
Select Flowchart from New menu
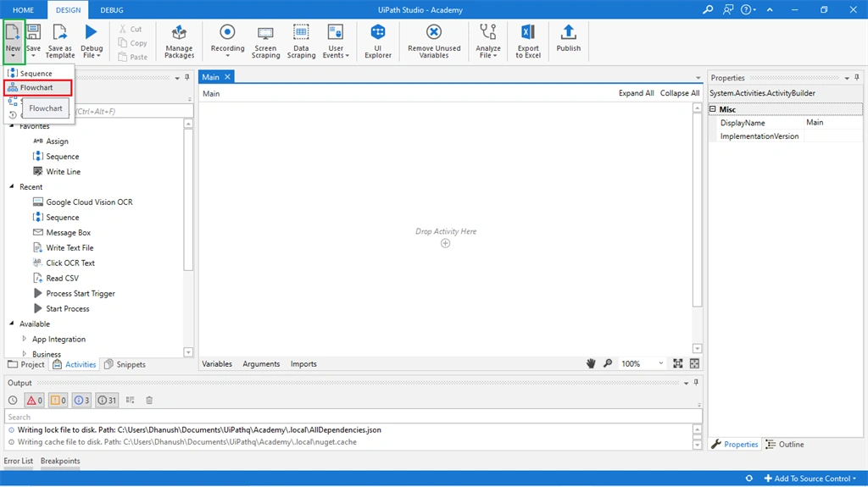point(37,87)
